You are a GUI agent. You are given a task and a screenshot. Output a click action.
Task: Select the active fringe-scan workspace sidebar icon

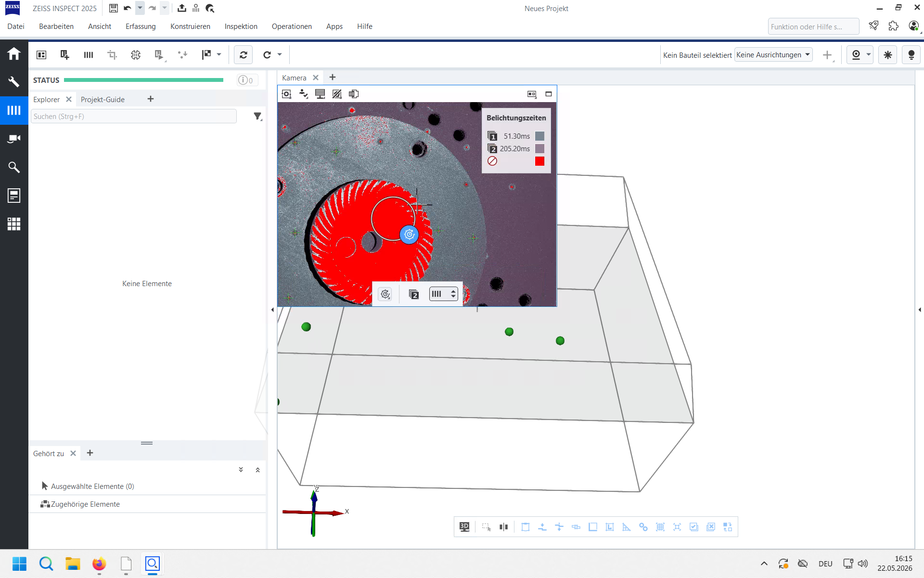pyautogui.click(x=13, y=110)
